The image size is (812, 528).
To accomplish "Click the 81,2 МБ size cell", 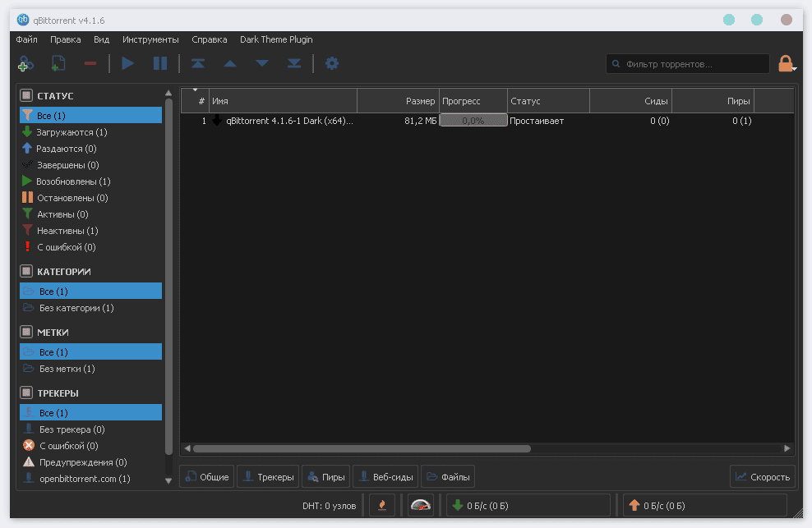I will 420,121.
